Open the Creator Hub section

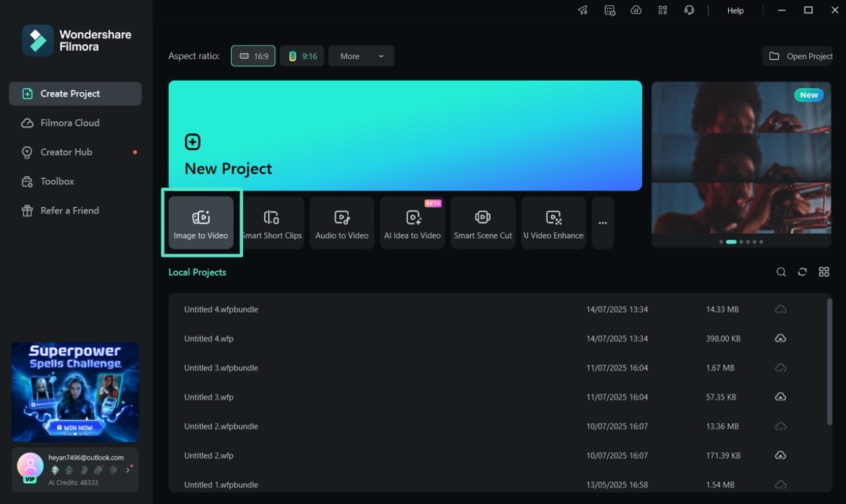pyautogui.click(x=75, y=152)
